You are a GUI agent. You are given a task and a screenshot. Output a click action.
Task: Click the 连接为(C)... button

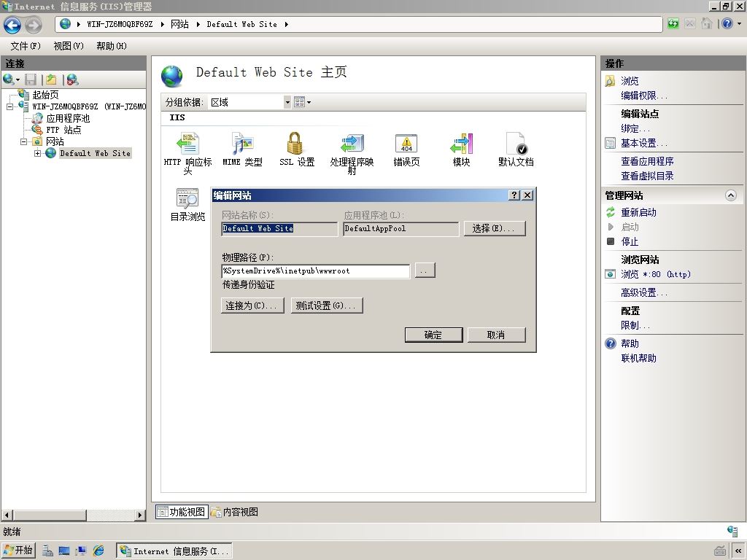pyautogui.click(x=252, y=306)
